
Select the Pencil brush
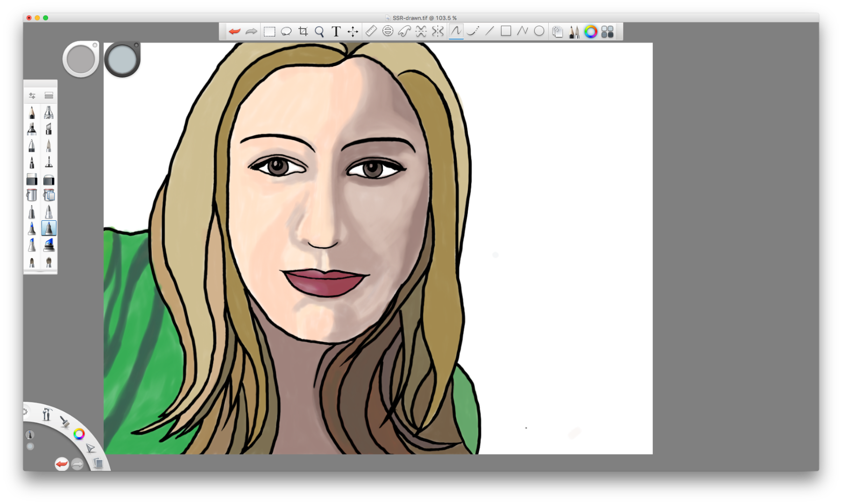coord(32,112)
